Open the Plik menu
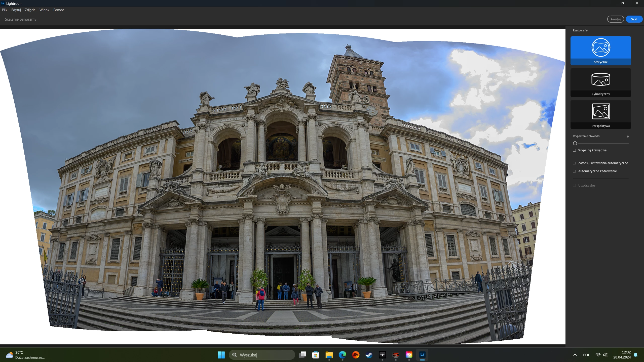The image size is (644, 362). coord(5,10)
